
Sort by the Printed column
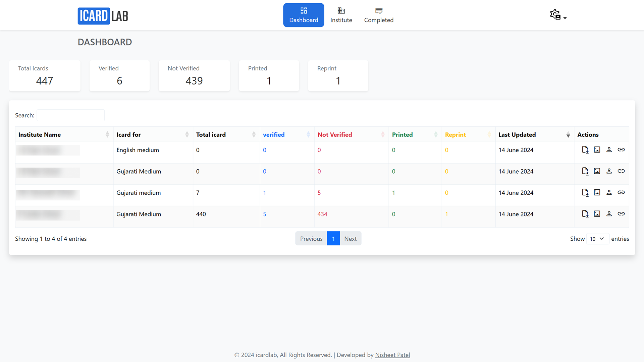pyautogui.click(x=415, y=134)
